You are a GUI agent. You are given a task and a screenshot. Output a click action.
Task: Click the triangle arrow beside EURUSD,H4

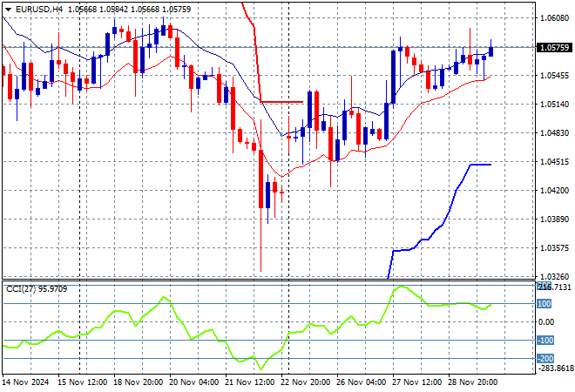coord(8,10)
